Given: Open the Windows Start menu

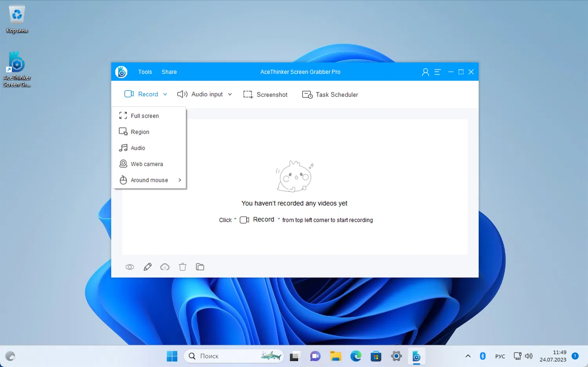Looking at the screenshot, I should point(172,356).
